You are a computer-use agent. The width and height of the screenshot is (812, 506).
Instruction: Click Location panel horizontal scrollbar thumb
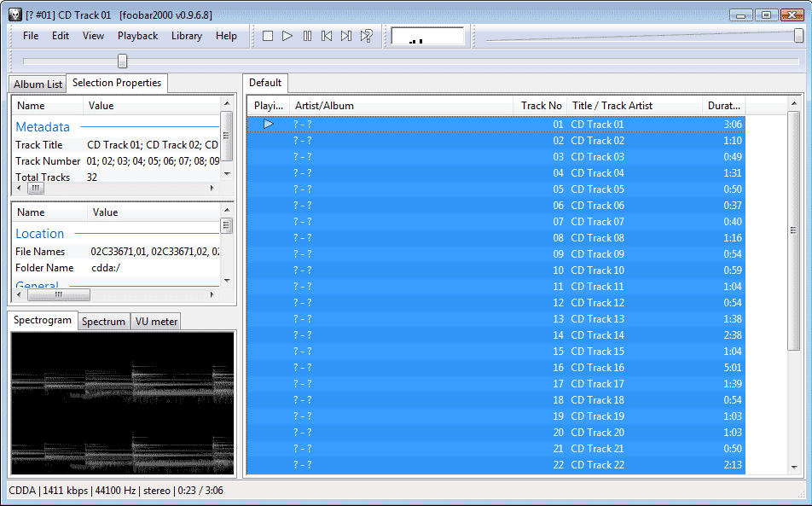click(59, 294)
